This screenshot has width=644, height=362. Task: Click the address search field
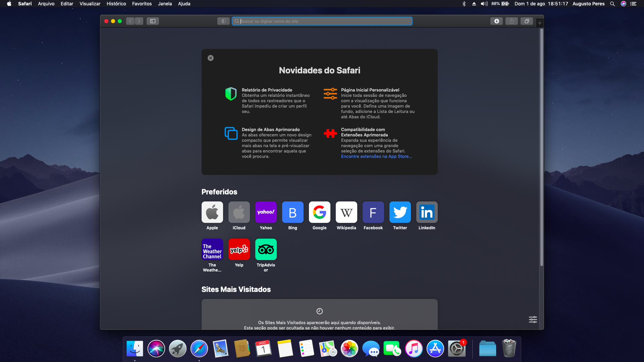coord(322,21)
